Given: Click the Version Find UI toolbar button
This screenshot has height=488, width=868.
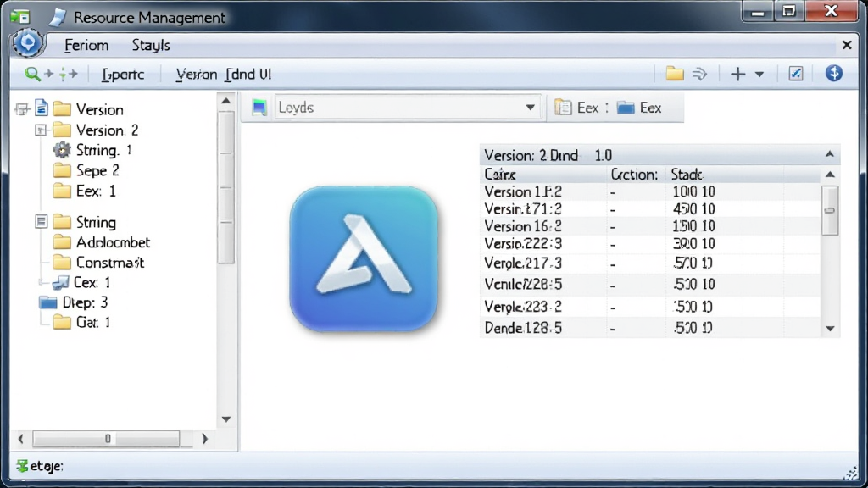Looking at the screenshot, I should tap(224, 75).
